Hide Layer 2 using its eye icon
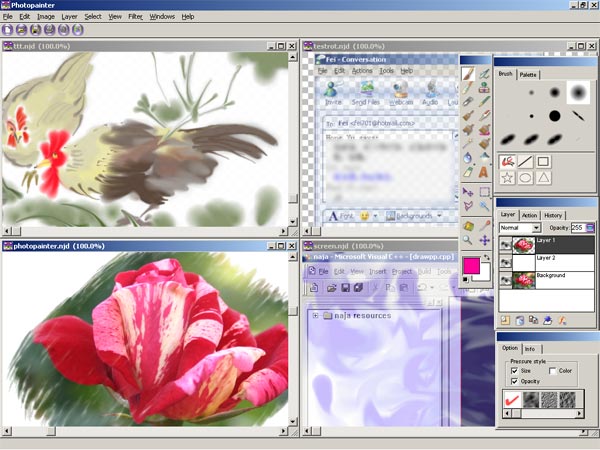Image resolution: width=600 pixels, height=450 pixels. [505, 261]
